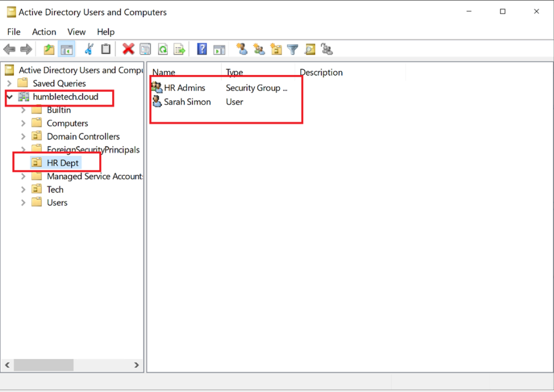Expand the Tech organizational unit
Screen dimensions: 554x392
click(23, 190)
